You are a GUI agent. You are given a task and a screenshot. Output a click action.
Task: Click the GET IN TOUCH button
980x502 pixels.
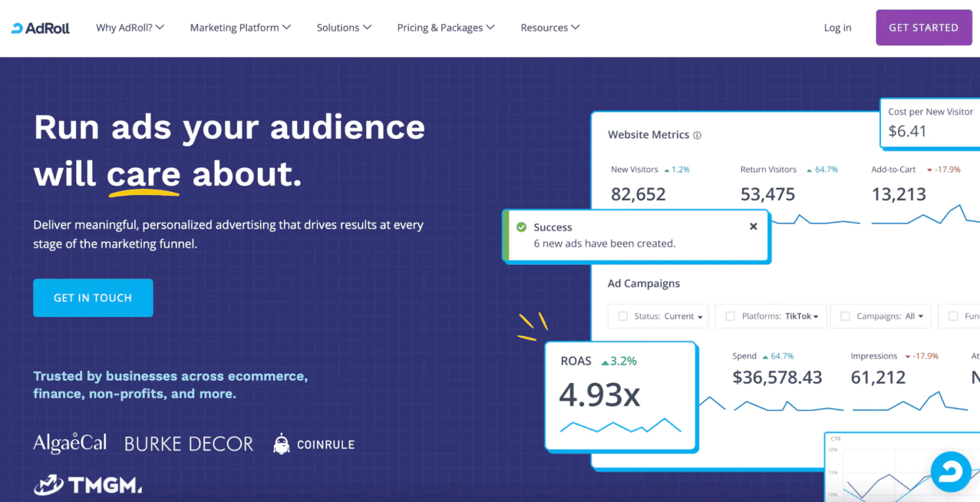(x=93, y=298)
